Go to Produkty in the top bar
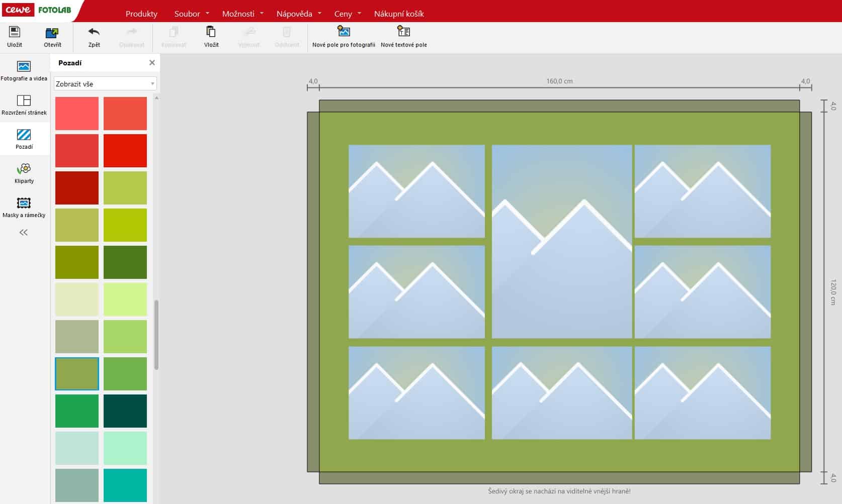This screenshot has height=504, width=842. [141, 14]
